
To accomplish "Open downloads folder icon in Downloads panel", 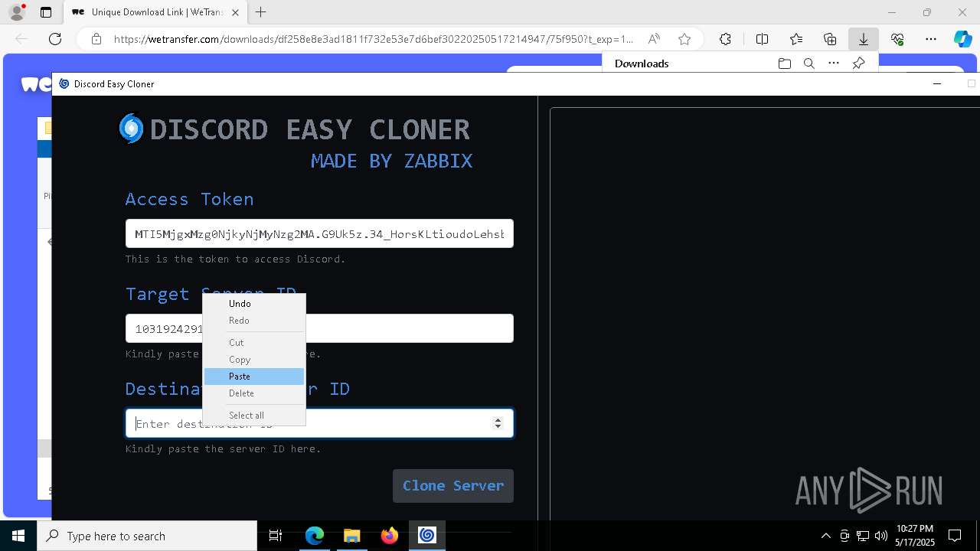I will (x=784, y=64).
